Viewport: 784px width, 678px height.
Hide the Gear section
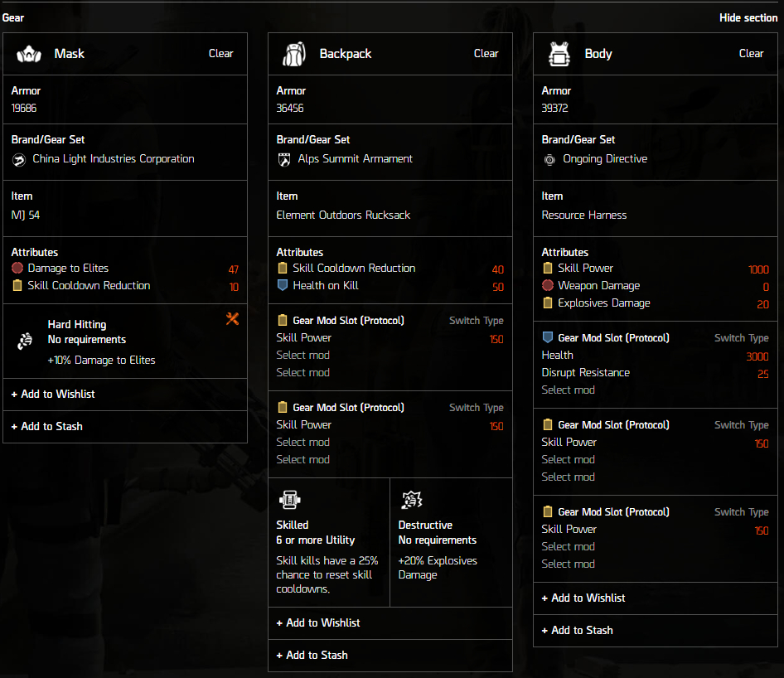tap(748, 18)
